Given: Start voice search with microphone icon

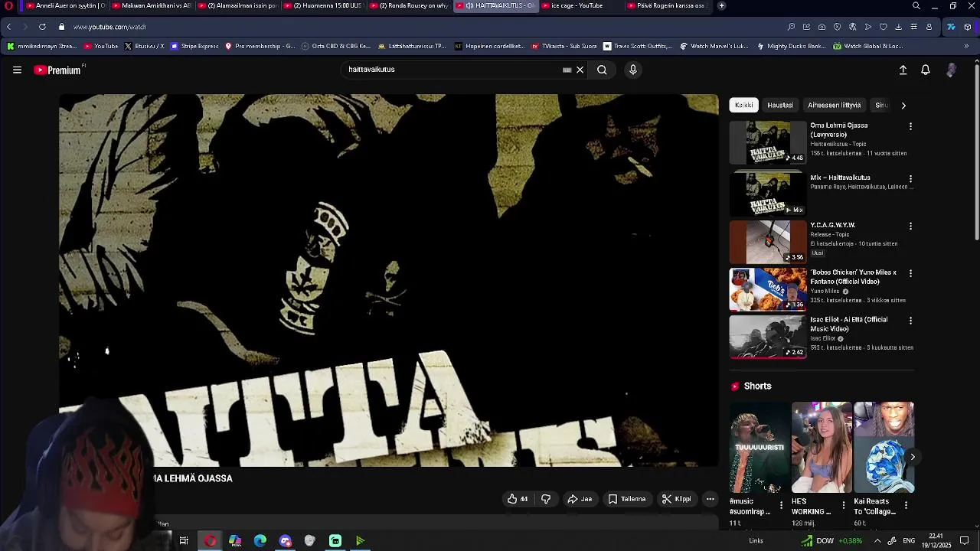Looking at the screenshot, I should click(x=632, y=70).
